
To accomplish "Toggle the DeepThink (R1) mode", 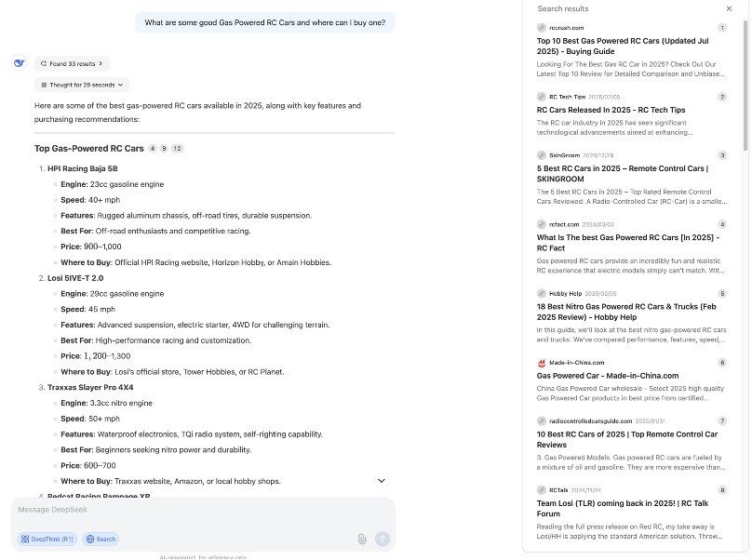I will tap(47, 539).
